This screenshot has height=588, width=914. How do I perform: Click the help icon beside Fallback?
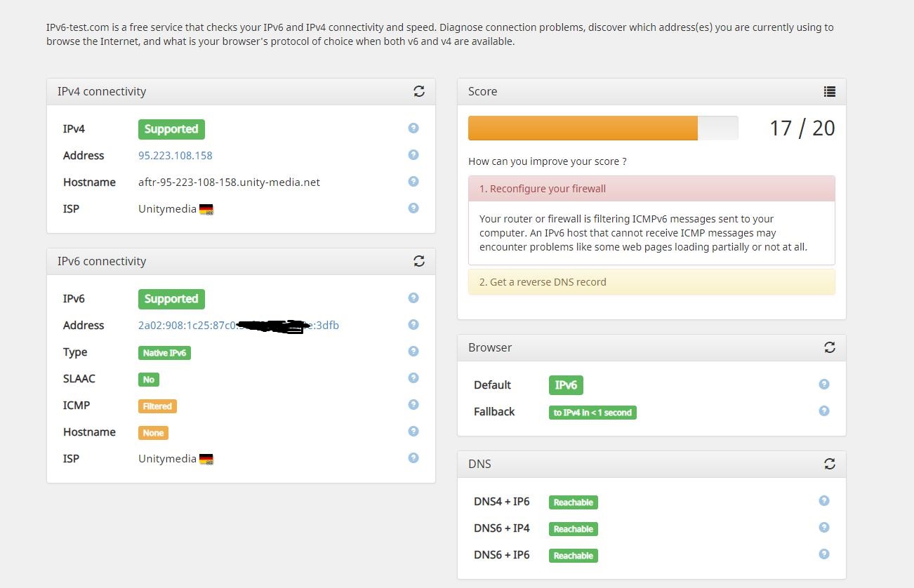tap(823, 410)
